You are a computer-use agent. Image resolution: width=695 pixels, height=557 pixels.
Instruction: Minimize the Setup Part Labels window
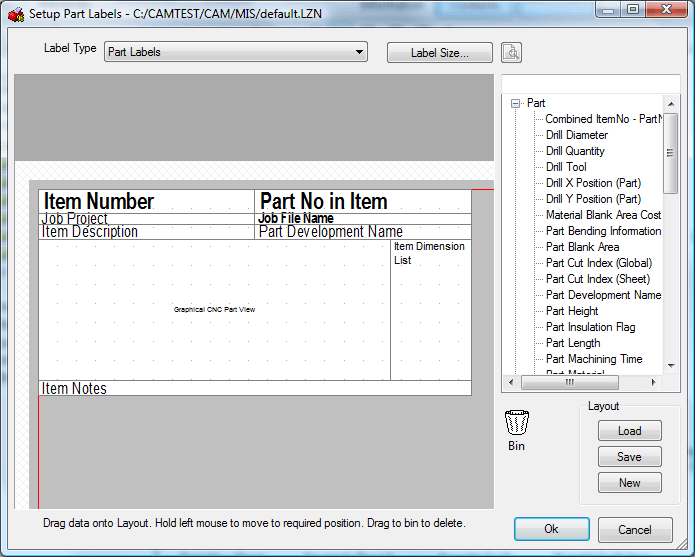[x=608, y=9]
